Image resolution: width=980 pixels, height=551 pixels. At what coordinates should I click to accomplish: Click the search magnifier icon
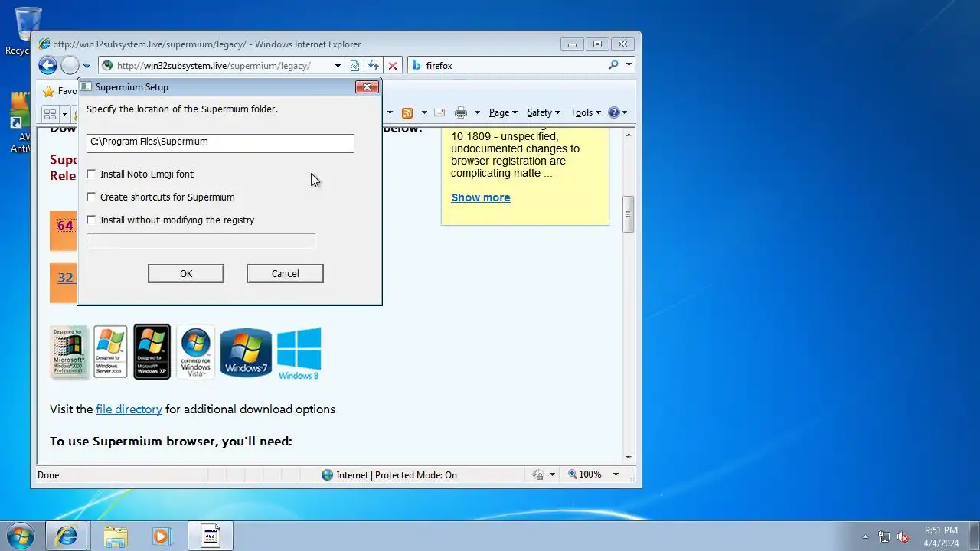[613, 66]
